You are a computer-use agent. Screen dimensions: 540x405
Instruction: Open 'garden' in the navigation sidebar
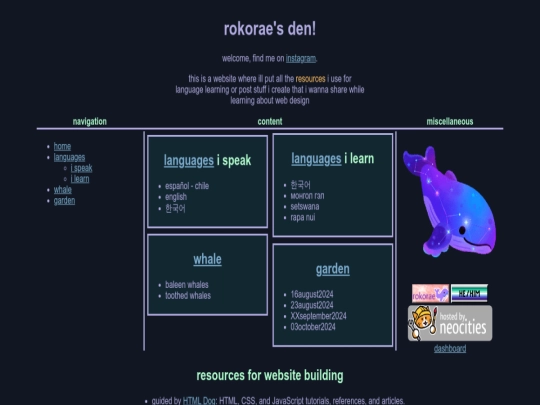pyautogui.click(x=64, y=201)
